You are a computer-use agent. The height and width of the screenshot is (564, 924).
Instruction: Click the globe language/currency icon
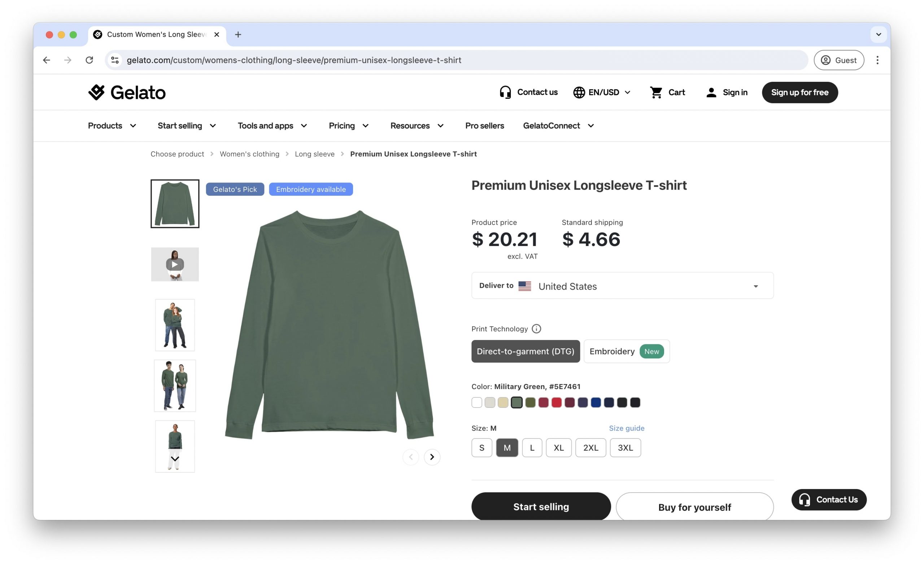(x=578, y=92)
